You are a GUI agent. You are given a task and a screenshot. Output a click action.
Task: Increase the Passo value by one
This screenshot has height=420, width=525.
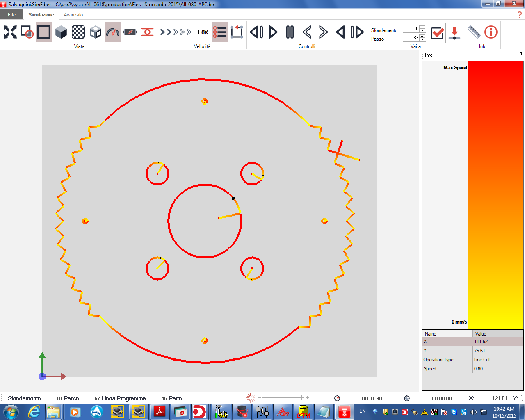[423, 36]
